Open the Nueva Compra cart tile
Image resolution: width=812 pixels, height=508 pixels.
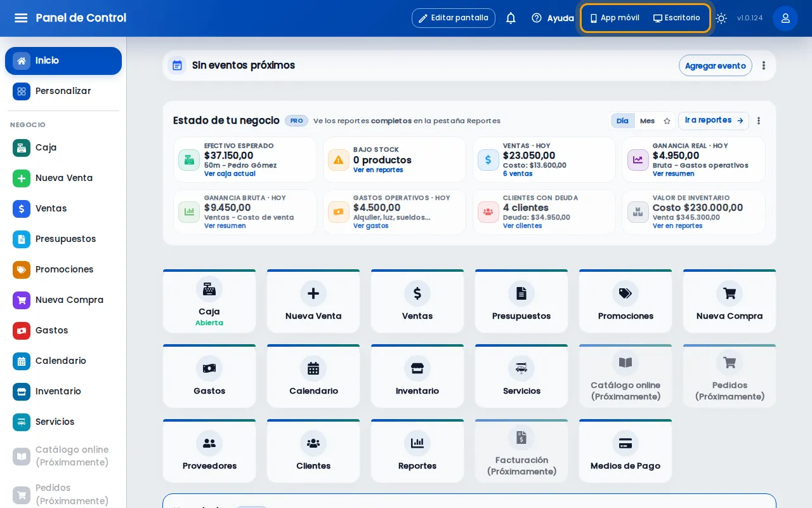point(730,301)
